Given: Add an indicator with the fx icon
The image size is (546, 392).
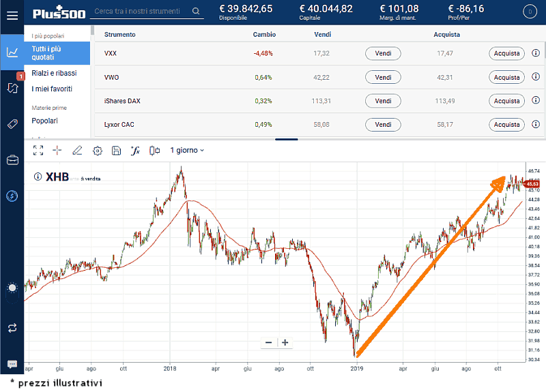Looking at the screenshot, I should click(135, 151).
